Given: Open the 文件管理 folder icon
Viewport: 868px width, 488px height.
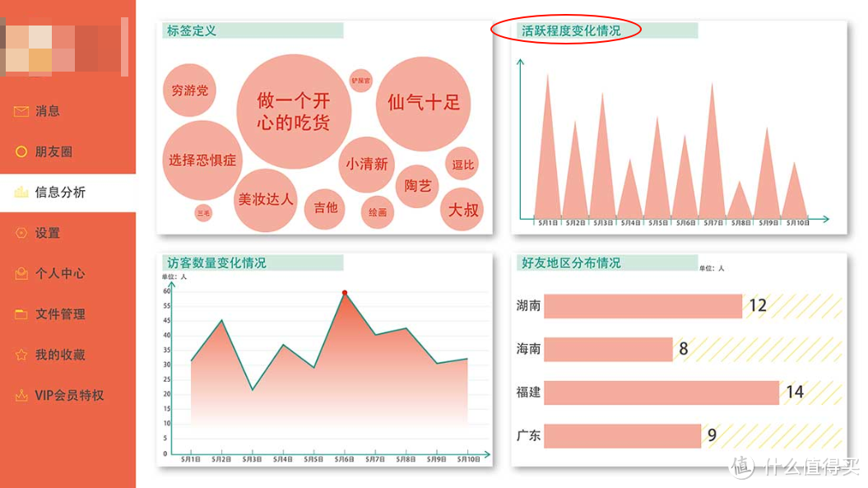Looking at the screenshot, I should [21, 314].
